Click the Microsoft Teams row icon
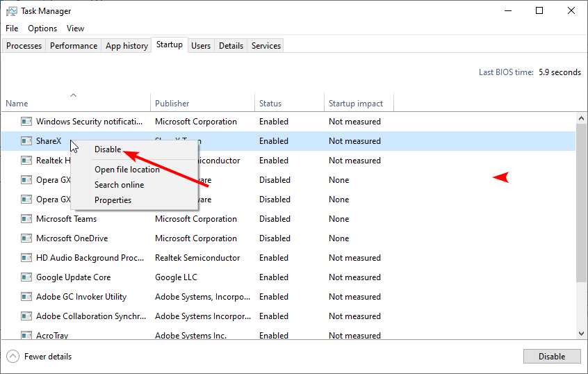The height and width of the screenshot is (374, 588). 26,219
